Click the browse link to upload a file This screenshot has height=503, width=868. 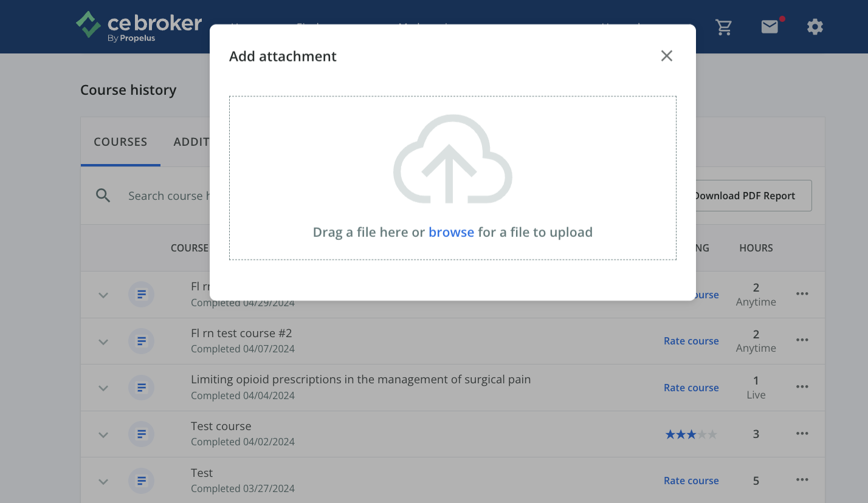click(451, 232)
